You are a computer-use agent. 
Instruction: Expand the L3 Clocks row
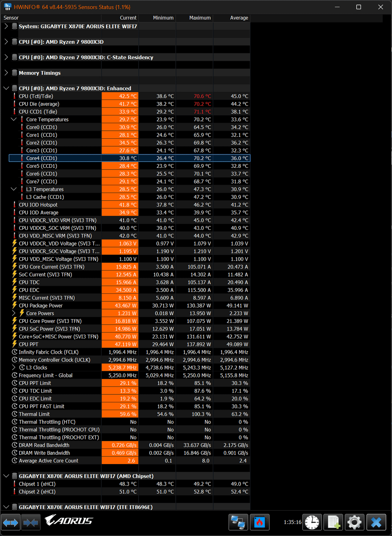[x=14, y=368]
